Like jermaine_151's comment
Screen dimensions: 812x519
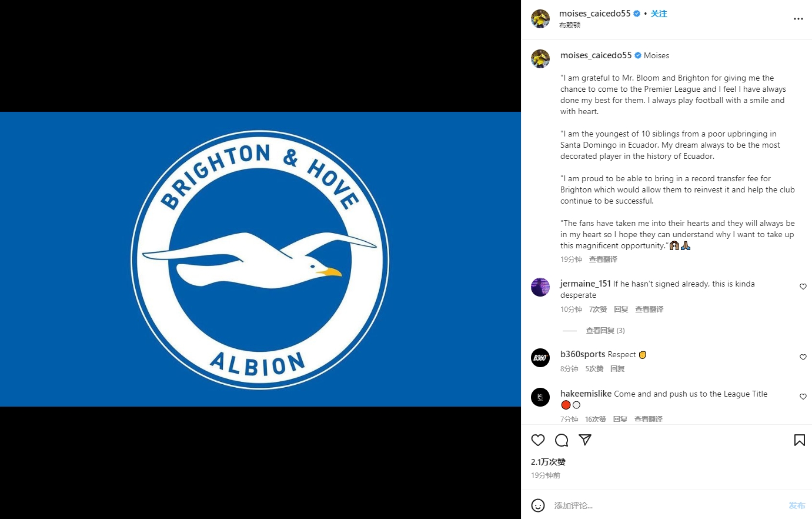pyautogui.click(x=803, y=287)
